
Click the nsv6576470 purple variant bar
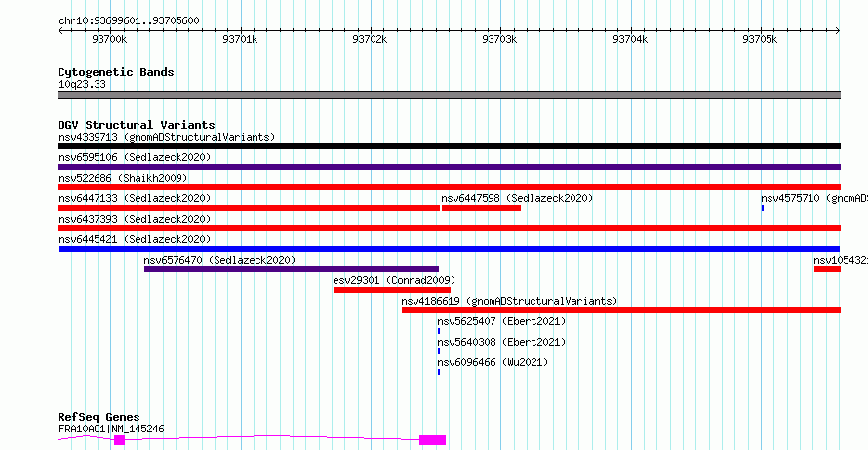(x=292, y=269)
